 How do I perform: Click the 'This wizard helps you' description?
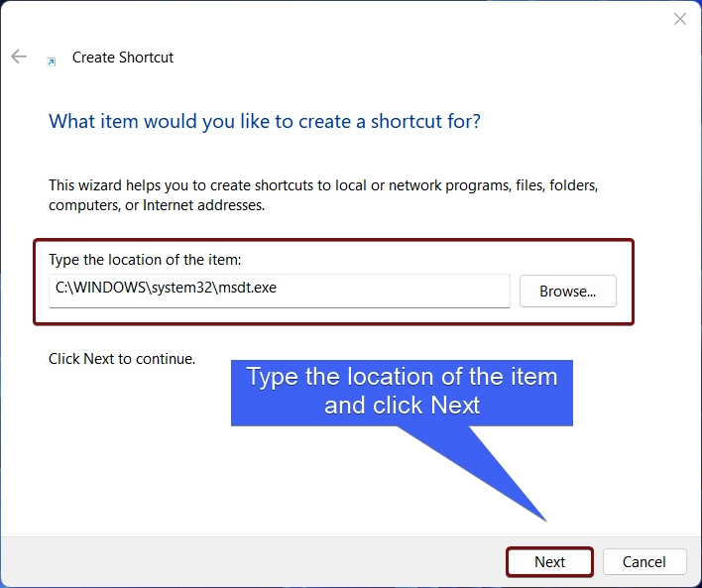[x=323, y=195]
